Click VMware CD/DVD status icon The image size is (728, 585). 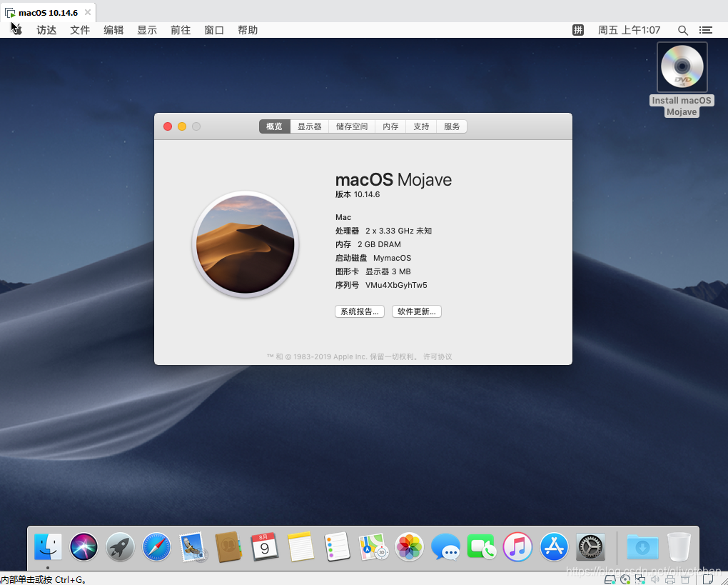tap(625, 579)
